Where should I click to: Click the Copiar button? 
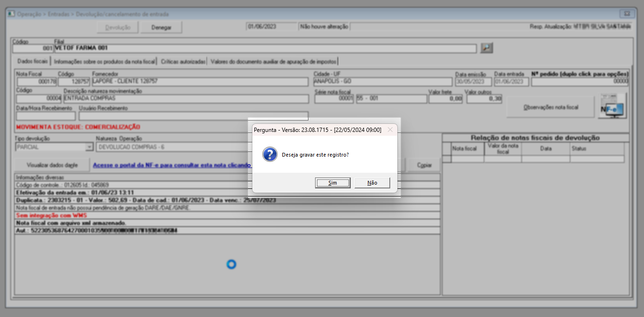click(x=424, y=165)
